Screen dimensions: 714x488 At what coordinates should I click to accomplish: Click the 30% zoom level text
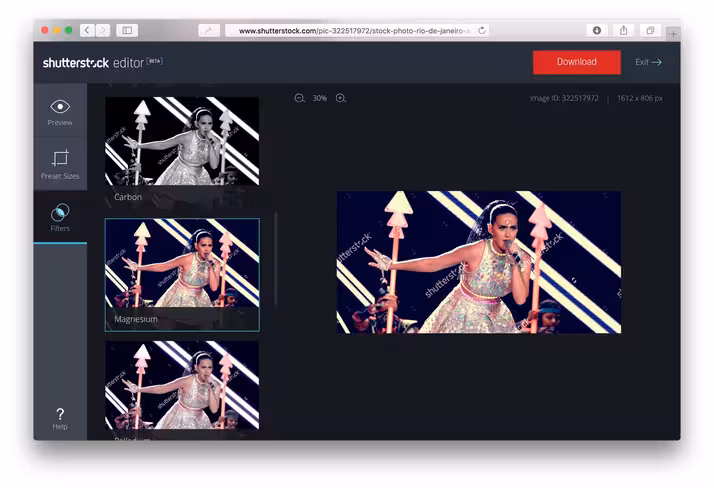tap(320, 98)
